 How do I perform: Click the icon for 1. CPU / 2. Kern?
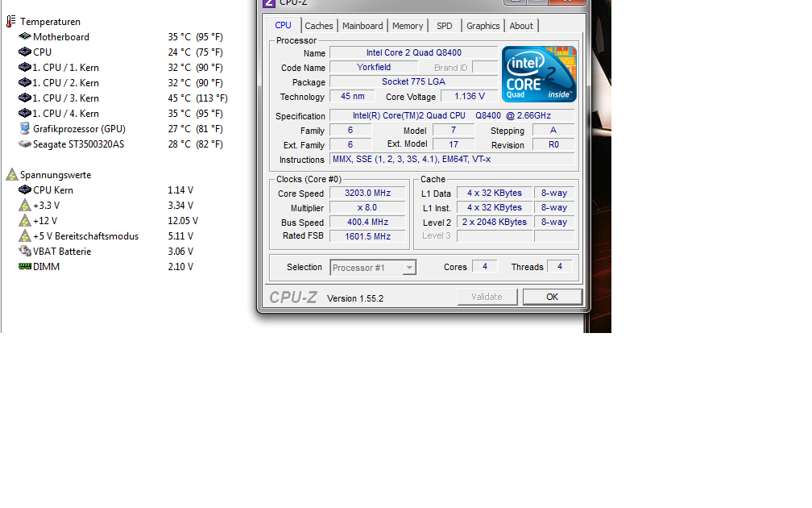coord(24,82)
